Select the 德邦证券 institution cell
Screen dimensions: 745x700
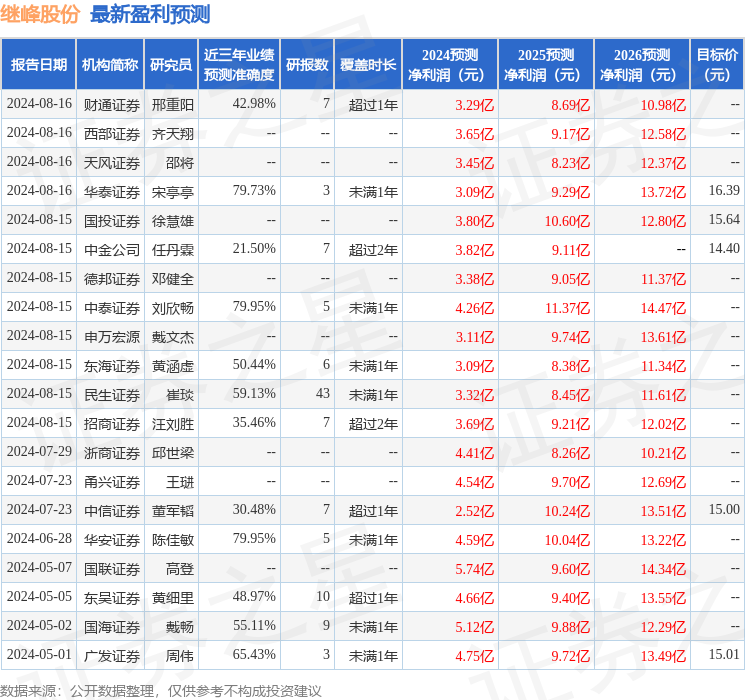click(x=112, y=279)
